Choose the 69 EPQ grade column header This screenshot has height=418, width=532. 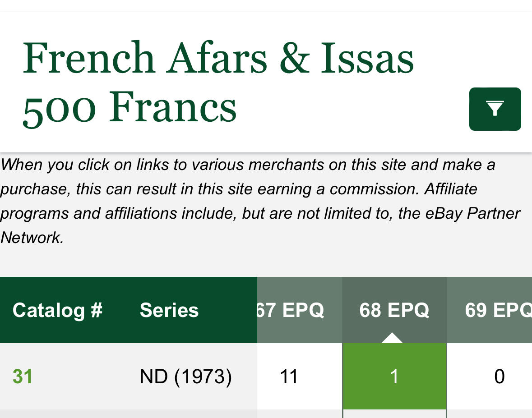[x=497, y=310]
